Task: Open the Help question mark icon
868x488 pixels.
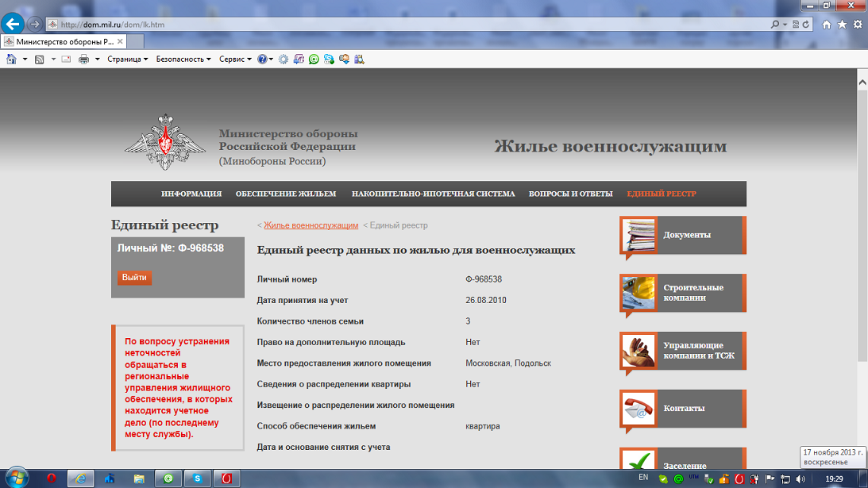Action: click(x=262, y=59)
